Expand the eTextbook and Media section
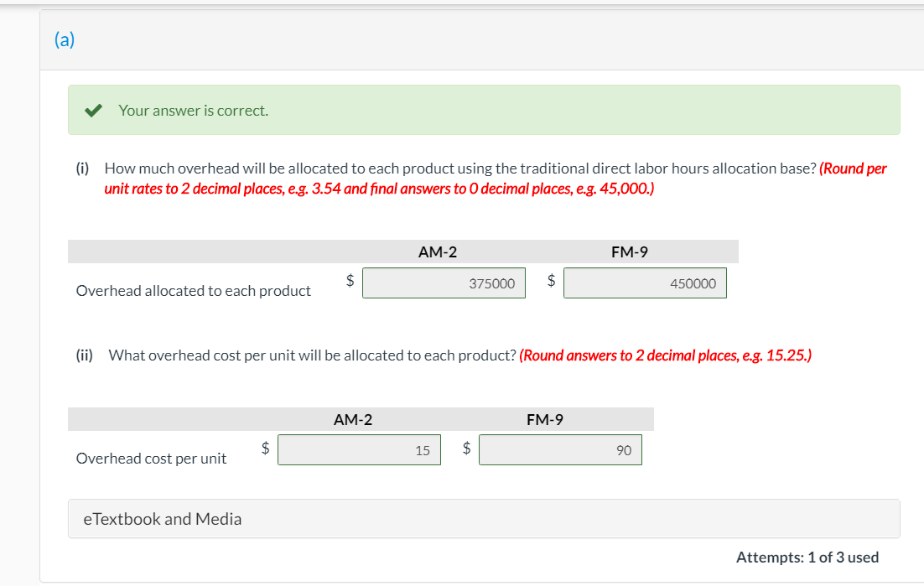The height and width of the screenshot is (586, 924). (163, 519)
